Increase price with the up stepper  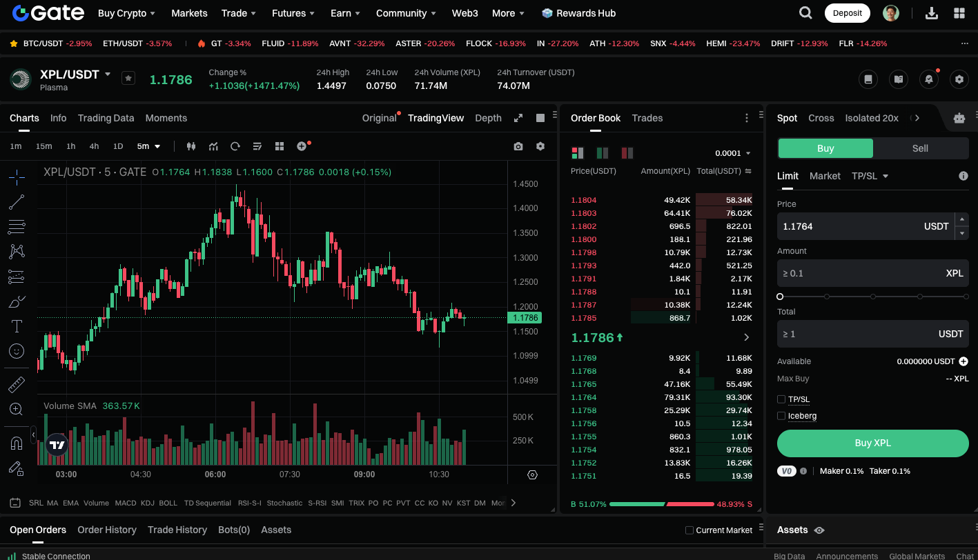tap(962, 219)
